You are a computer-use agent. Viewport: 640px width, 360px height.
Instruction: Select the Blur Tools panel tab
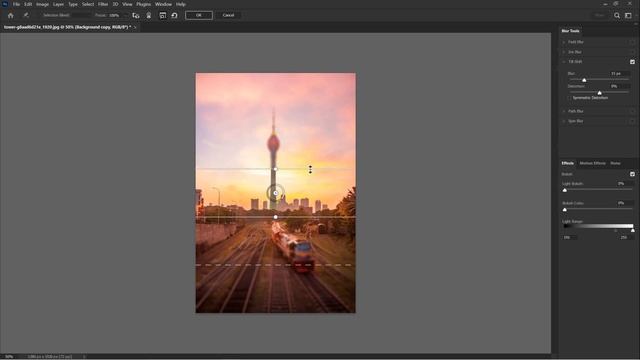tap(570, 31)
